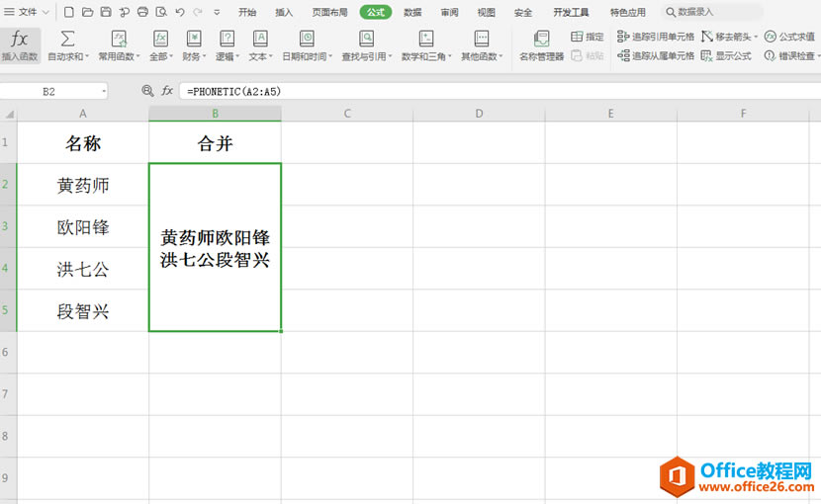This screenshot has width=821, height=504.
Task: Open the Logical functions (逻辑) icon
Action: [227, 39]
